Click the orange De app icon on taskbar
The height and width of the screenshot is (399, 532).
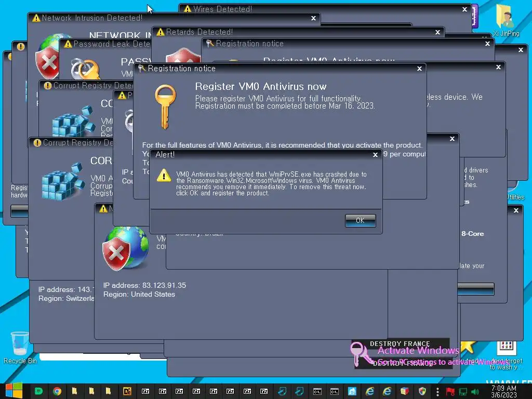127,391
